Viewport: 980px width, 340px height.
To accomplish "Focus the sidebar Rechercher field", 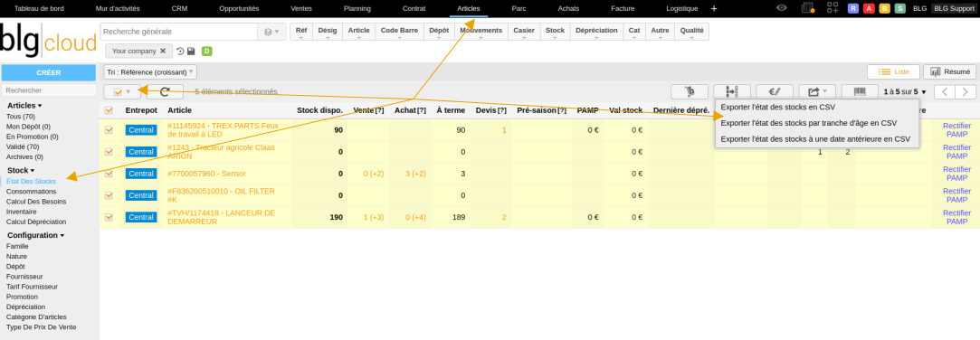I will [x=49, y=90].
